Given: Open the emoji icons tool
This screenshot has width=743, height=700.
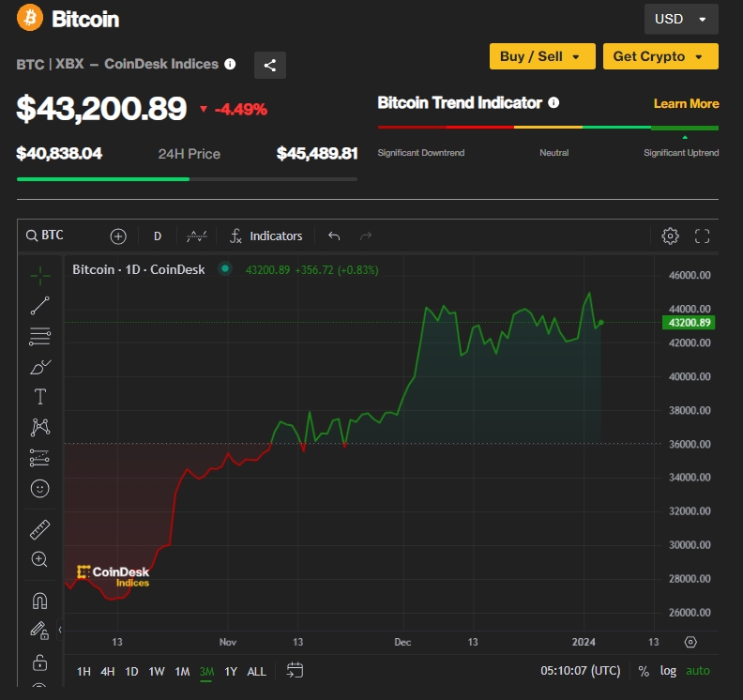Looking at the screenshot, I should point(39,489).
